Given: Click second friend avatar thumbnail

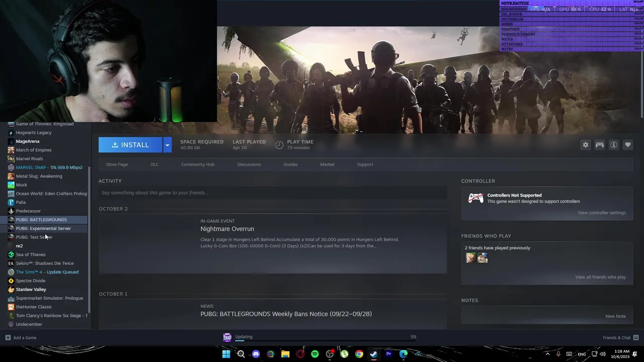Looking at the screenshot, I should click(482, 258).
